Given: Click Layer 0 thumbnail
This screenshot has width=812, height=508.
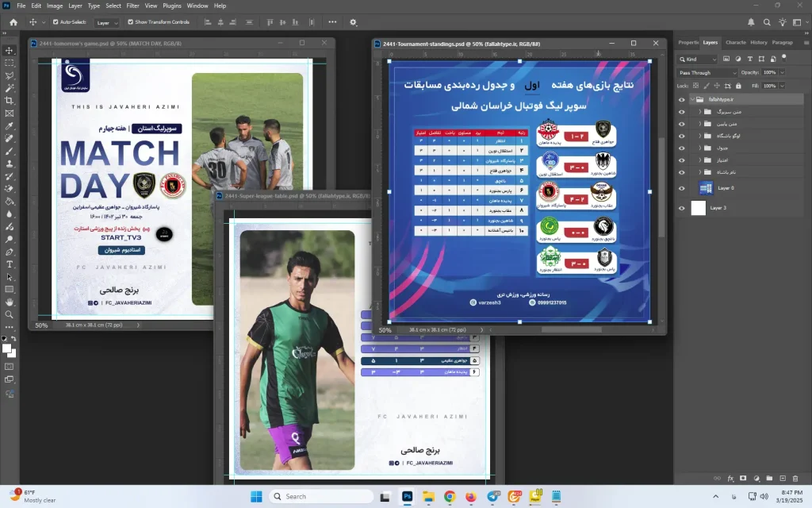Looking at the screenshot, I should coord(705,188).
